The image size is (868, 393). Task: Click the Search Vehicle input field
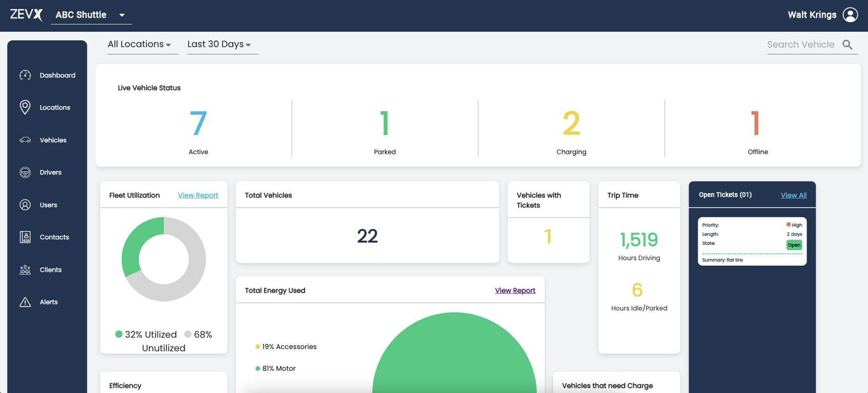(x=801, y=44)
